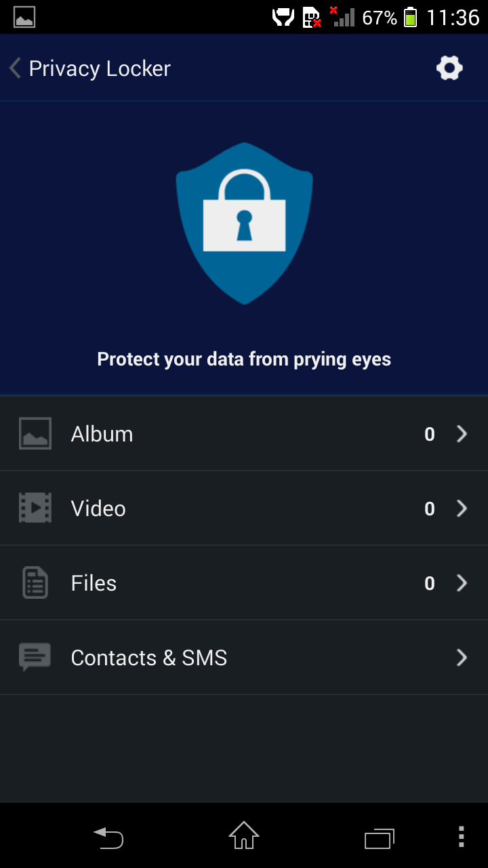Click the Contacts & SMS chat-bubble icon
The height and width of the screenshot is (868, 488).
pos(35,657)
